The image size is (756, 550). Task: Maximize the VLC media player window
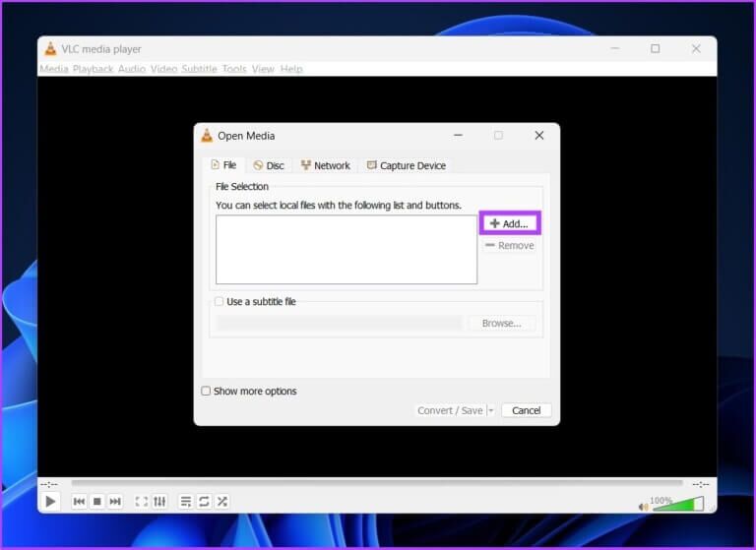pyautogui.click(x=656, y=48)
